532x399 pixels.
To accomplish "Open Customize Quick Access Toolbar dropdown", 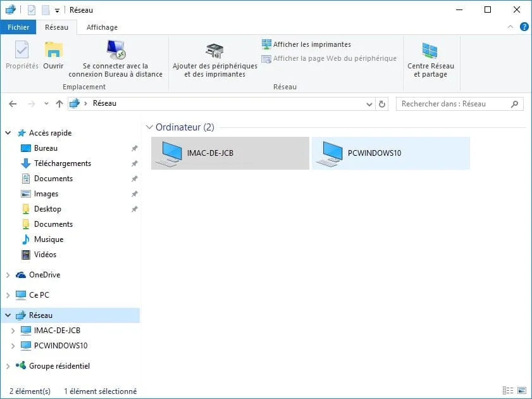I will coord(57,11).
